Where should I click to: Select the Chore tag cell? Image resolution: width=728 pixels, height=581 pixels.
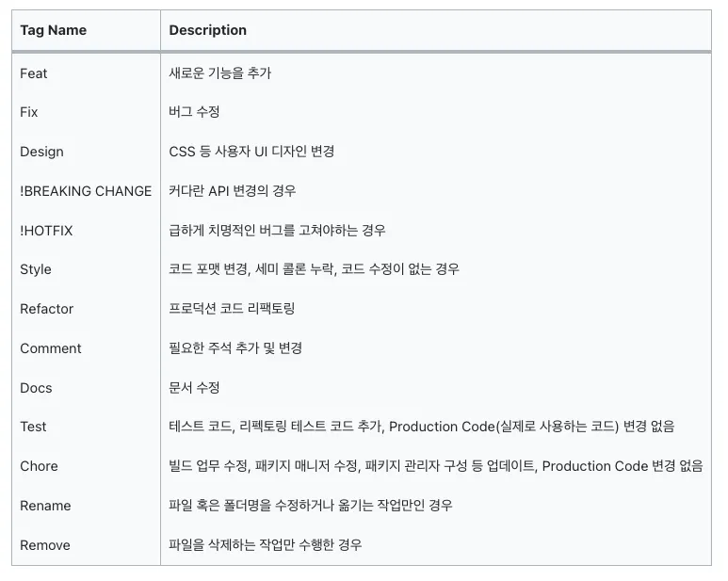pos(39,466)
